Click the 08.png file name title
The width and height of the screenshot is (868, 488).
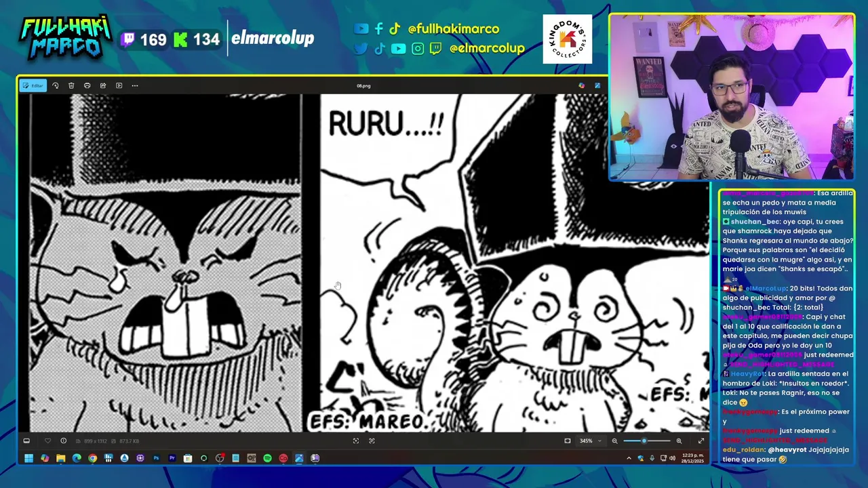coord(363,86)
